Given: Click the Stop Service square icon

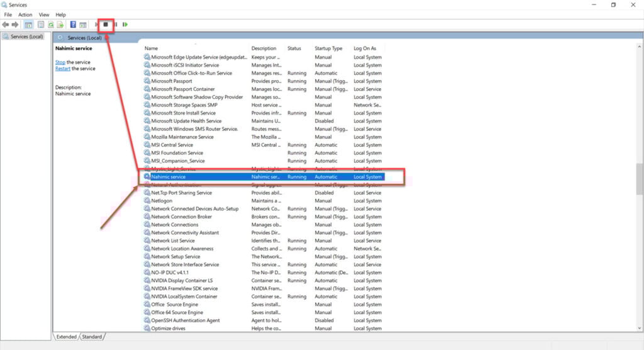Looking at the screenshot, I should (106, 25).
